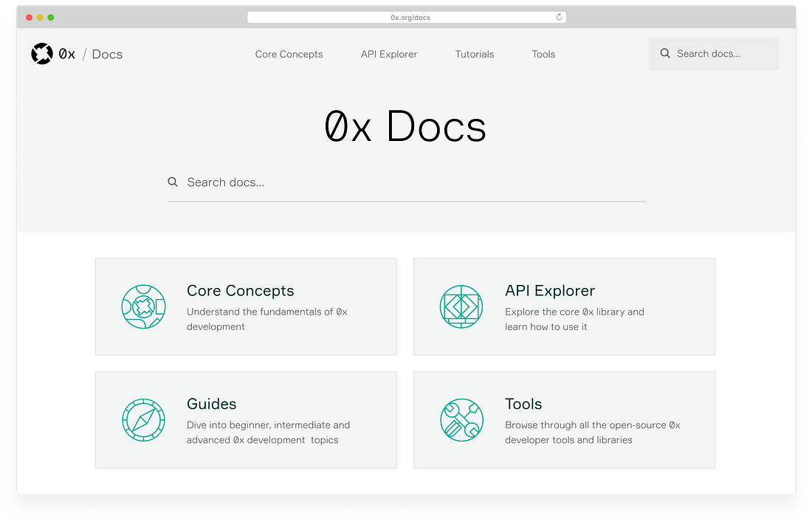The image size is (812, 522).
Task: Focus the header Search docs field
Action: coord(714,54)
